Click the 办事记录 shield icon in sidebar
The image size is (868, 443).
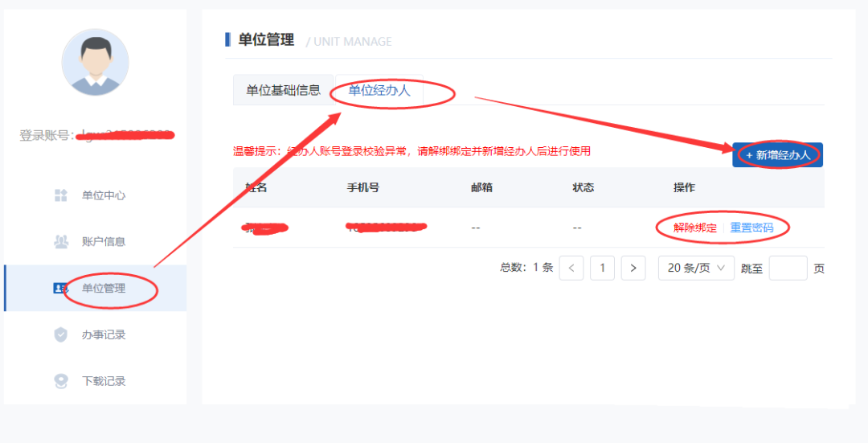[60, 334]
